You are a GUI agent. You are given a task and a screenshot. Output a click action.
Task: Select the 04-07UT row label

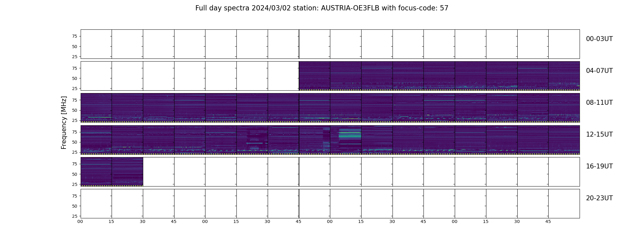point(599,71)
